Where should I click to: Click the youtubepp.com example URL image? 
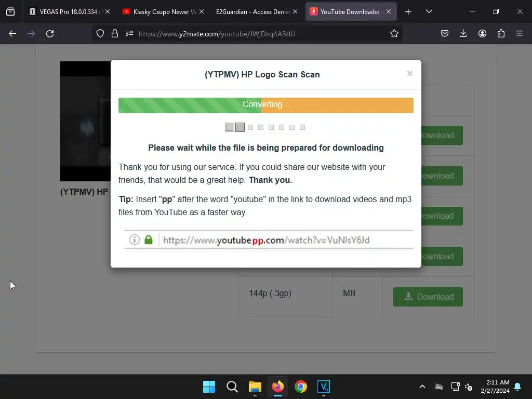tap(269, 240)
